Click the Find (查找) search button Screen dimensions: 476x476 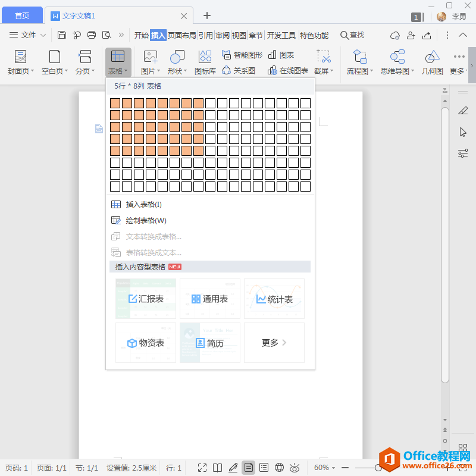pos(352,35)
